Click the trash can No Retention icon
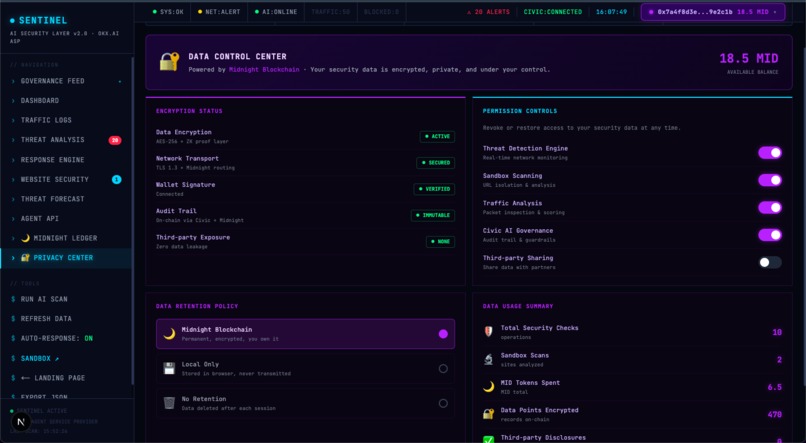This screenshot has height=443, width=806. 169,403
